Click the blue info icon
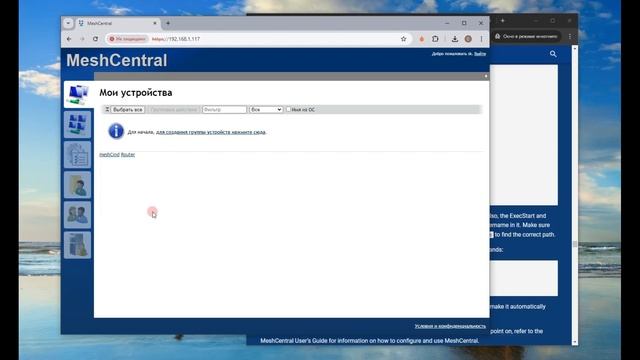640x360 pixels. pos(116,131)
